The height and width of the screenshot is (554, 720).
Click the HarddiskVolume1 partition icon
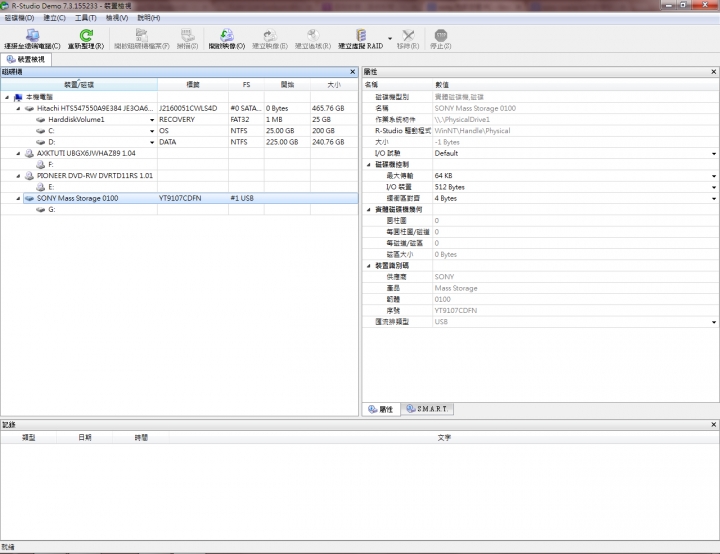pyautogui.click(x=40, y=119)
